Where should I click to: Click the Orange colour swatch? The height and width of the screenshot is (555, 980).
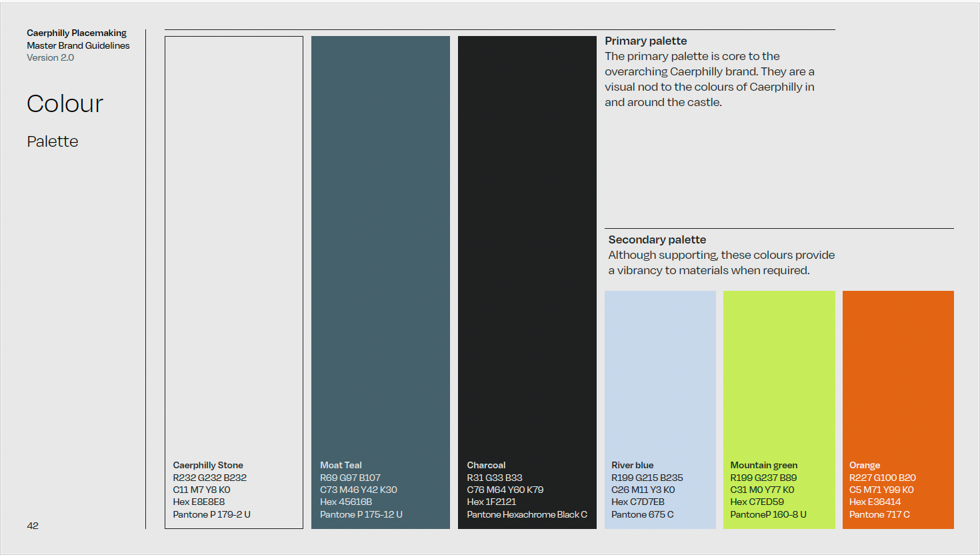click(x=898, y=410)
